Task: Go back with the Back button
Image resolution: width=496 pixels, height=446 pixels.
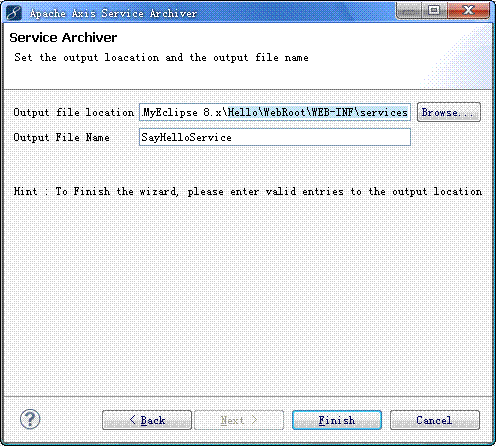Action: pyautogui.click(x=147, y=420)
